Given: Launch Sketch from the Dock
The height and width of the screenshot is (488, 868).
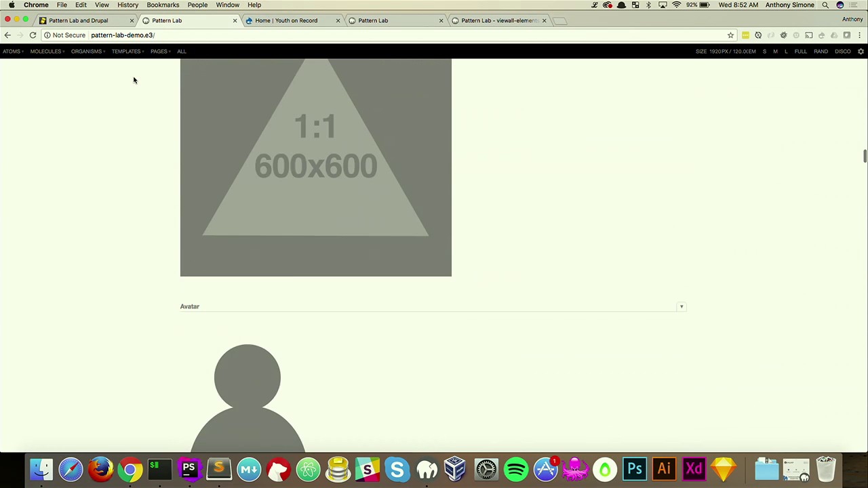Looking at the screenshot, I should pos(724,469).
